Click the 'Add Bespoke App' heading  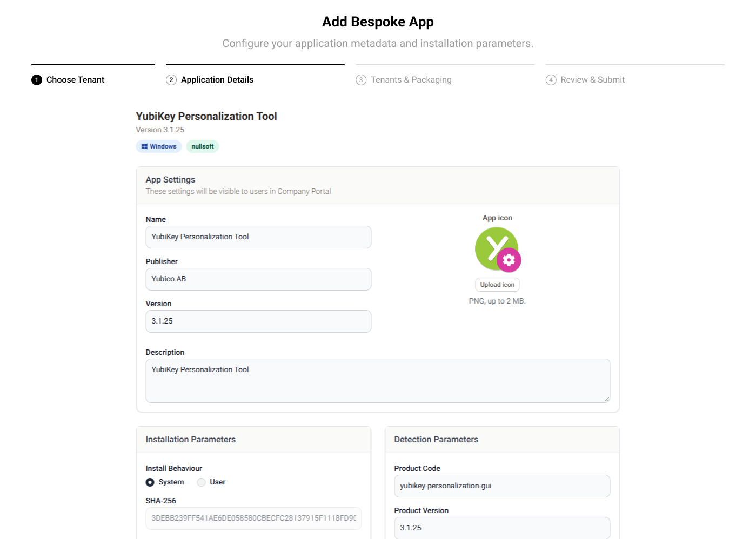[378, 22]
